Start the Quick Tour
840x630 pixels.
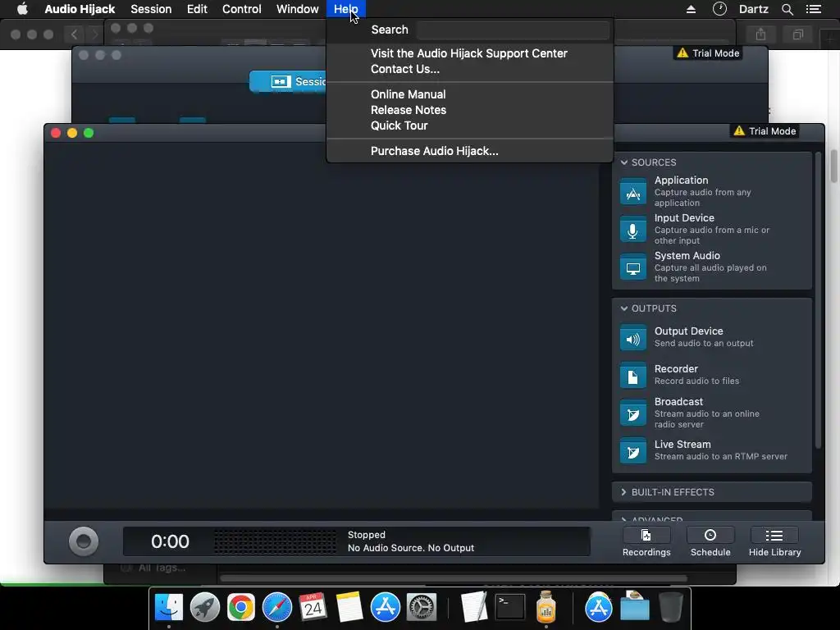[399, 126]
